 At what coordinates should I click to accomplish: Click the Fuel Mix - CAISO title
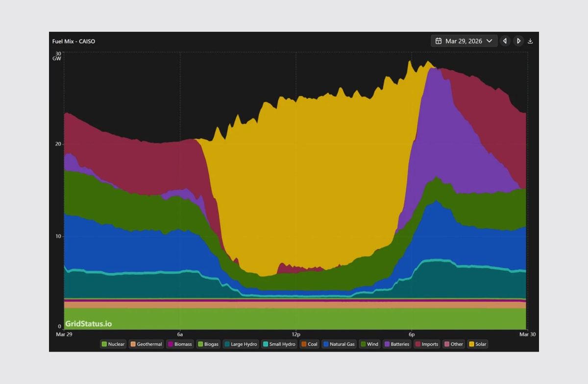coord(74,42)
